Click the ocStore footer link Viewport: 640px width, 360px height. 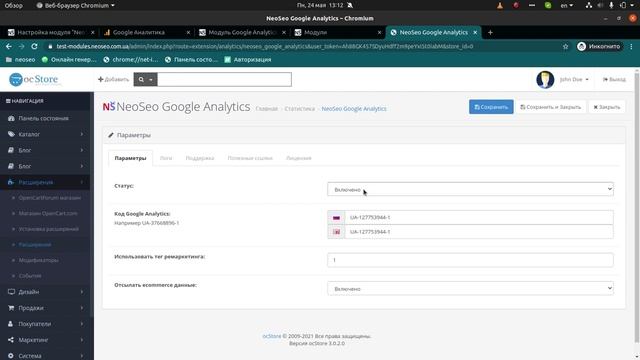click(x=271, y=336)
